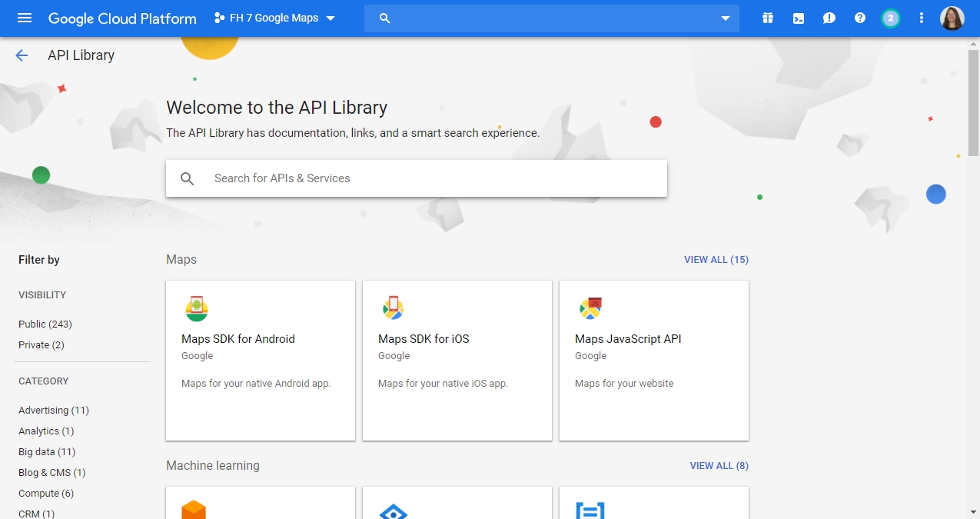This screenshot has height=519, width=980.
Task: Filter by Public (243) visibility
Action: click(45, 324)
